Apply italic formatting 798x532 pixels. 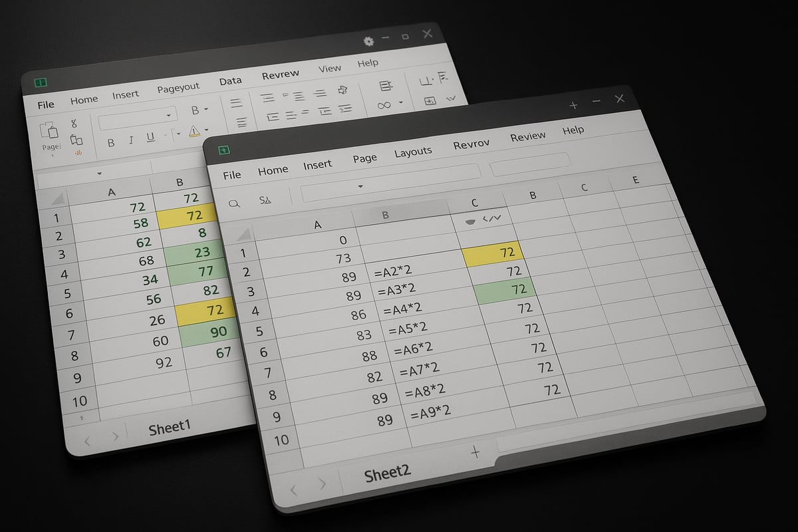(x=131, y=139)
